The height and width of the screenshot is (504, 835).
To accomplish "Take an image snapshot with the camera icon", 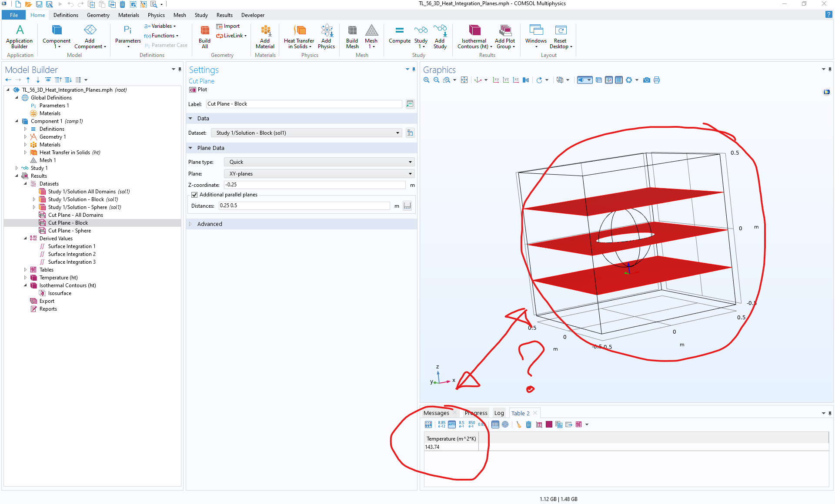I will [647, 80].
